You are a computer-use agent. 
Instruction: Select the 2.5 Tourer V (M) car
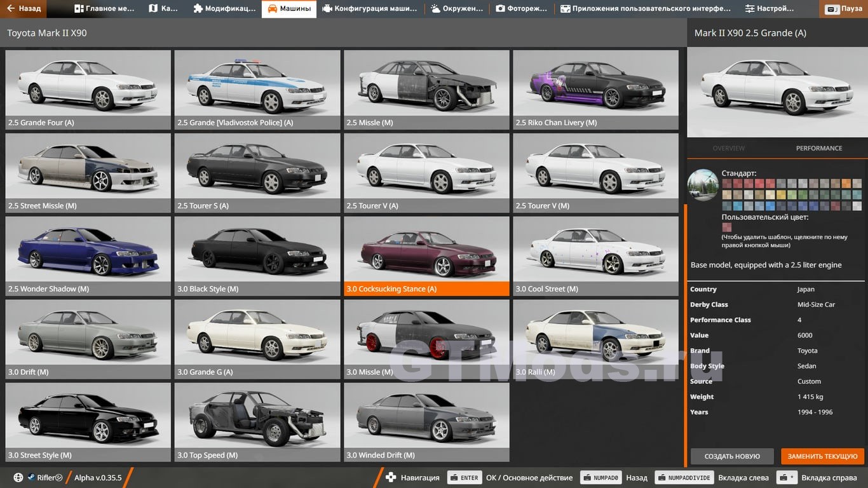596,173
